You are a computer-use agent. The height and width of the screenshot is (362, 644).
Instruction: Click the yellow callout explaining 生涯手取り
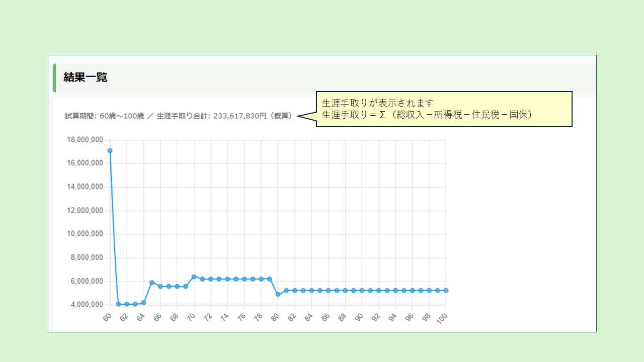pyautogui.click(x=444, y=109)
